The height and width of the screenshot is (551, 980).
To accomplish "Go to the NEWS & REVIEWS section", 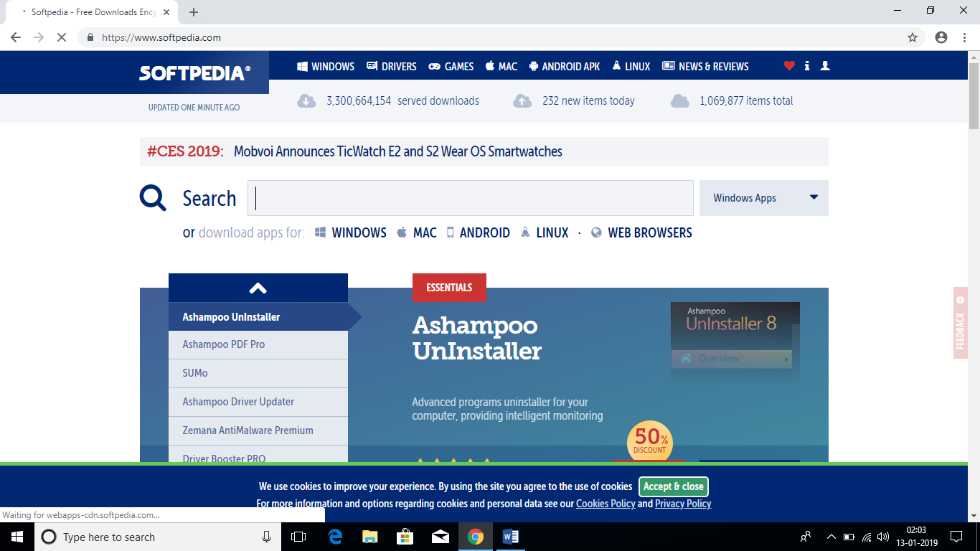I will [x=705, y=66].
